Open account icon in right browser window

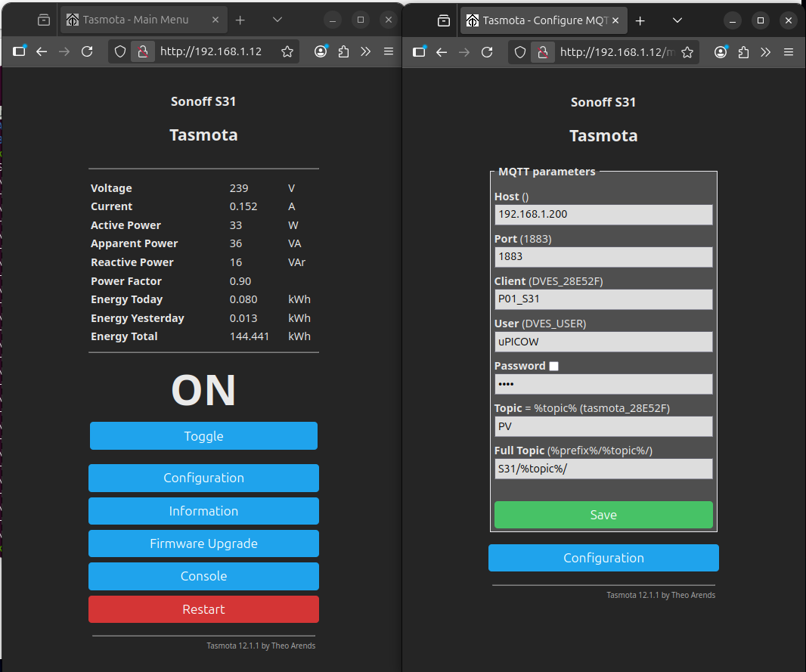721,52
